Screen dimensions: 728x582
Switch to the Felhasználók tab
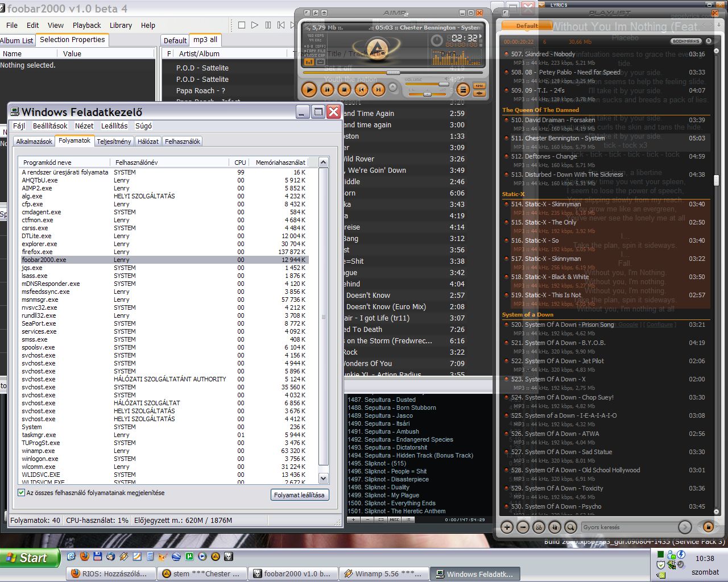click(183, 141)
